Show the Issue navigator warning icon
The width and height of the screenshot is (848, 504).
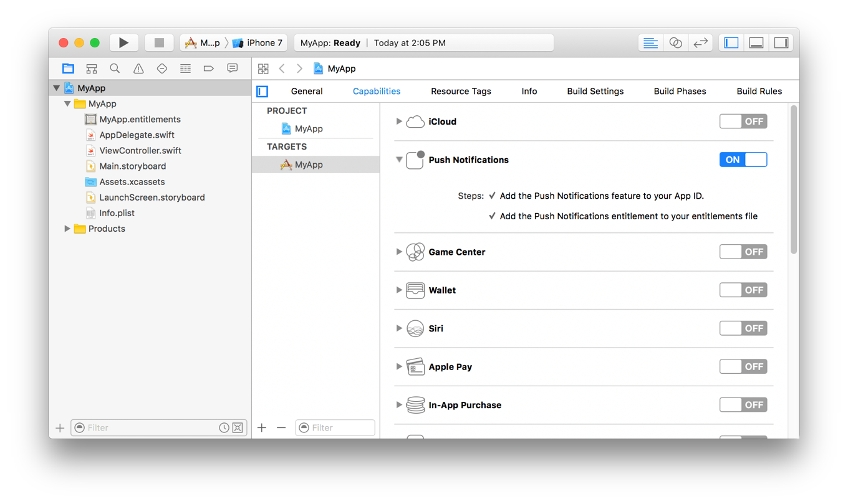138,69
